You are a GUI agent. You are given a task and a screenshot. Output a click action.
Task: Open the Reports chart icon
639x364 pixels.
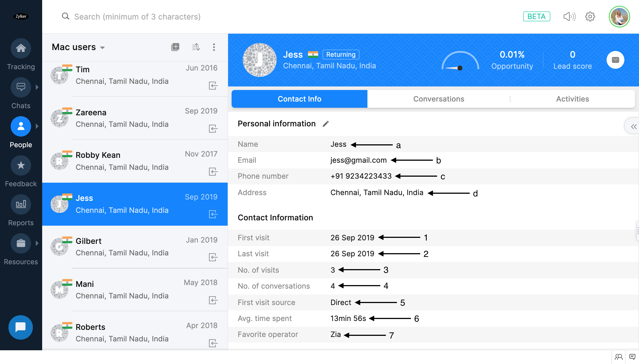[21, 204]
